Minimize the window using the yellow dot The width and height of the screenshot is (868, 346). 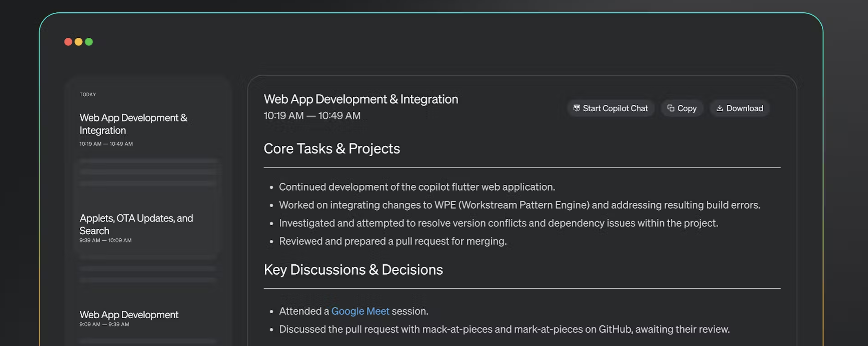click(79, 42)
